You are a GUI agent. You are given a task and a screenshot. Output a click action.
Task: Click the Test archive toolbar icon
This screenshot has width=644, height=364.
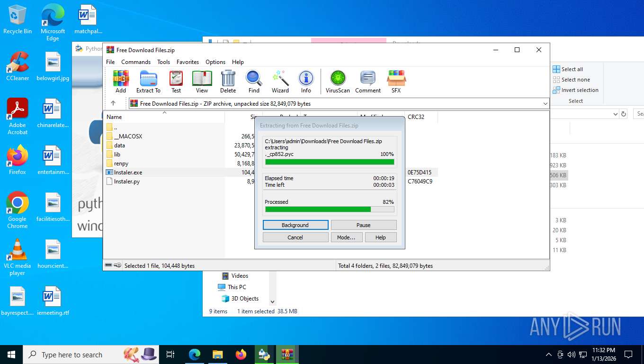pos(176,82)
